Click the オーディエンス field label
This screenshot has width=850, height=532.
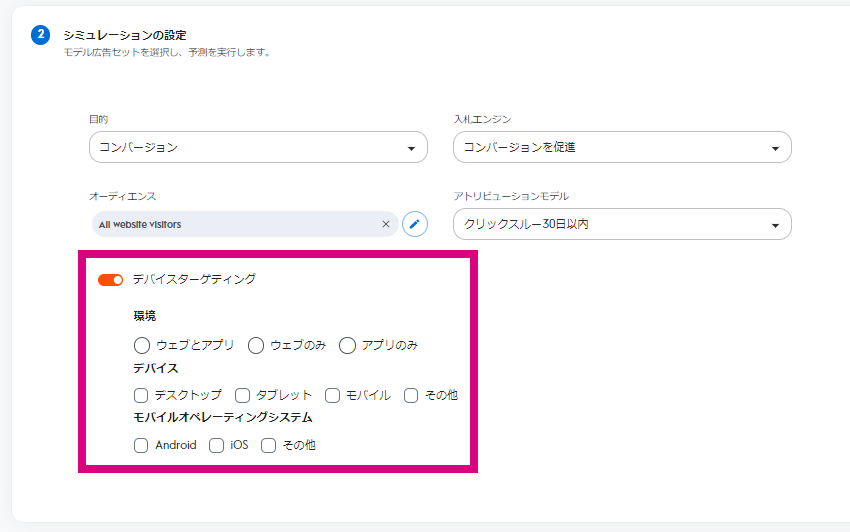[123, 196]
